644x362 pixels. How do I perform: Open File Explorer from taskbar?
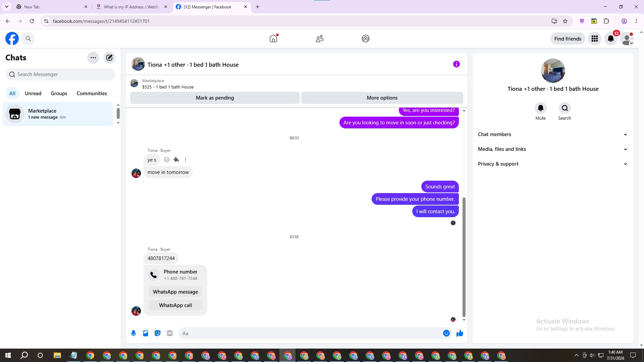click(x=57, y=355)
